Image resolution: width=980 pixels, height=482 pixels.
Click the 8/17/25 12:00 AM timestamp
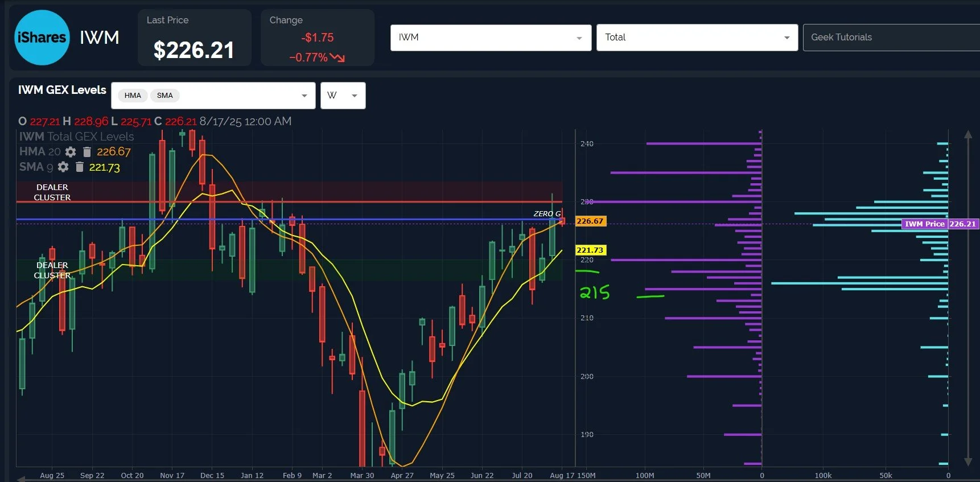245,121
